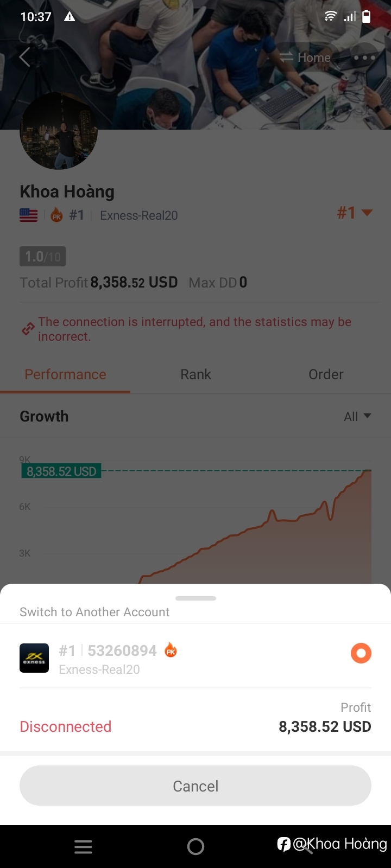Switch to the Rank tab
Screen dimensions: 391x868
[195, 374]
